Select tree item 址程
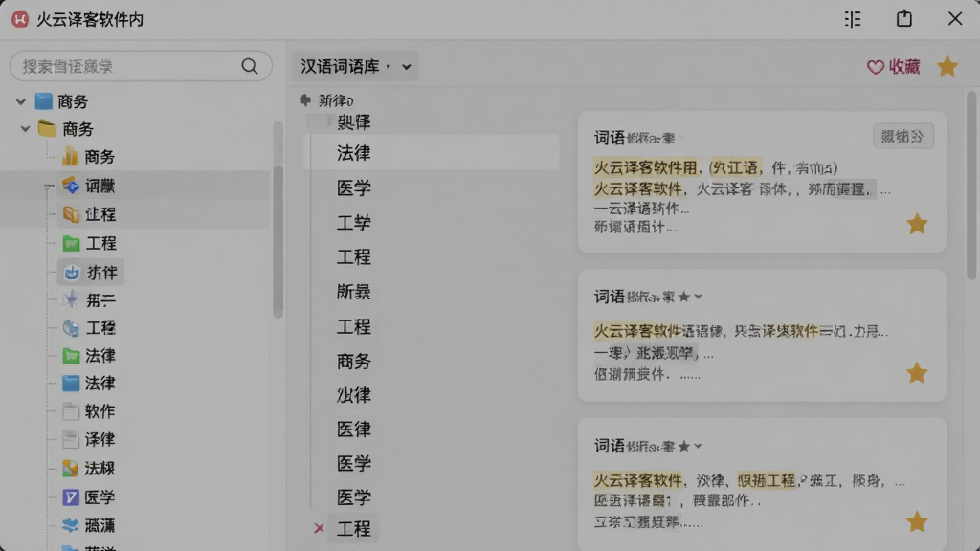The width and height of the screenshot is (980, 551). [100, 214]
